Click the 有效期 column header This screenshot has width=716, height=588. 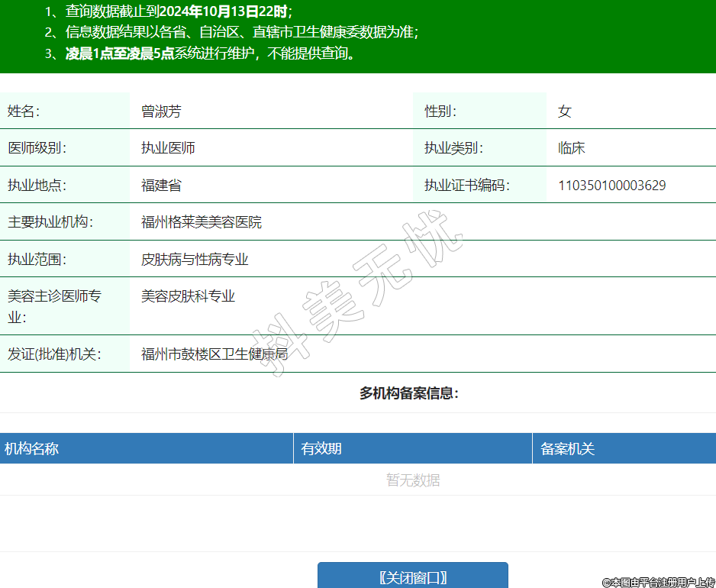click(321, 449)
